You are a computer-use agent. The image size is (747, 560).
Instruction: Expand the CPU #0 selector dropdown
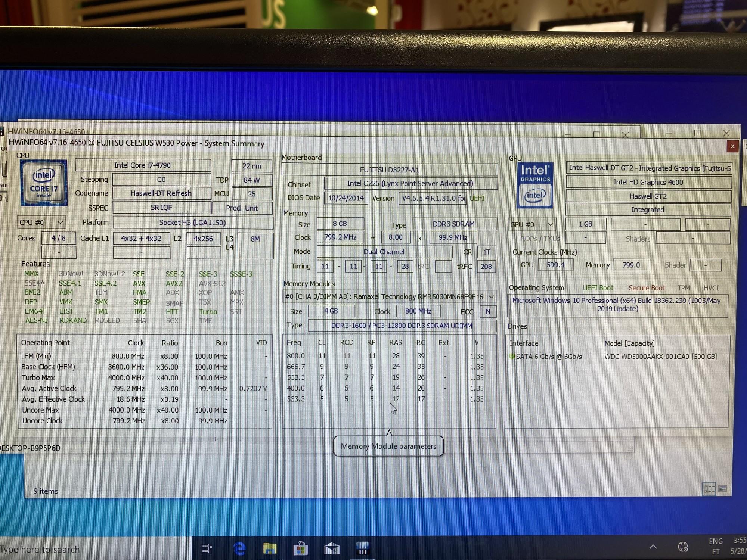pos(41,223)
